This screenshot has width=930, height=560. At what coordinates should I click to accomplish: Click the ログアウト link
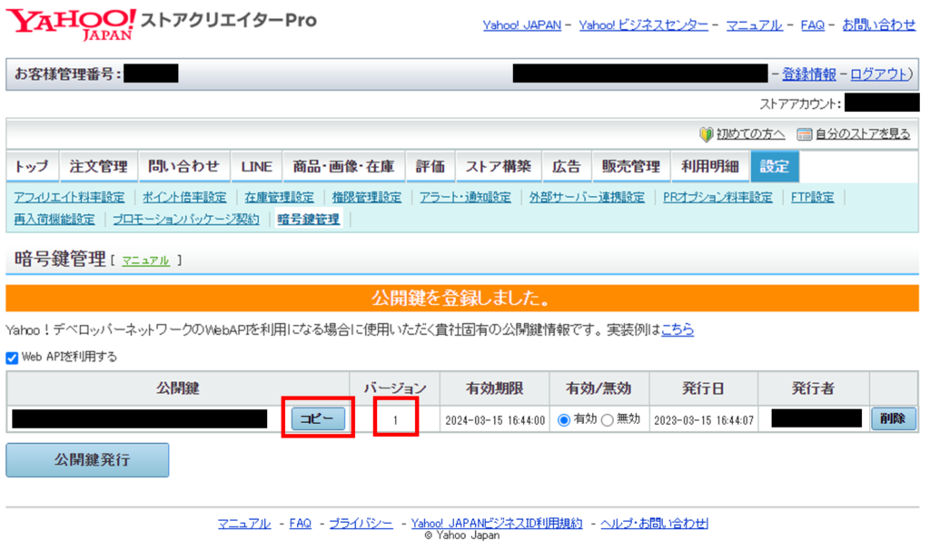click(x=879, y=74)
